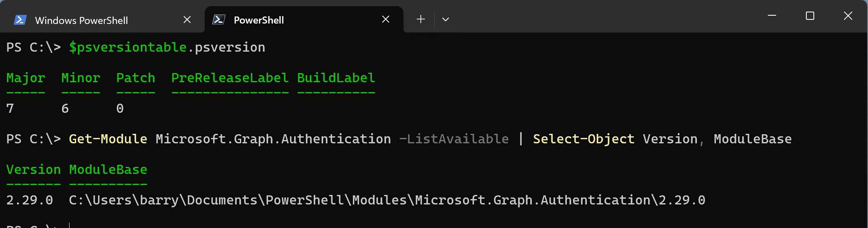Click the ModuleBase column header

pos(108,169)
